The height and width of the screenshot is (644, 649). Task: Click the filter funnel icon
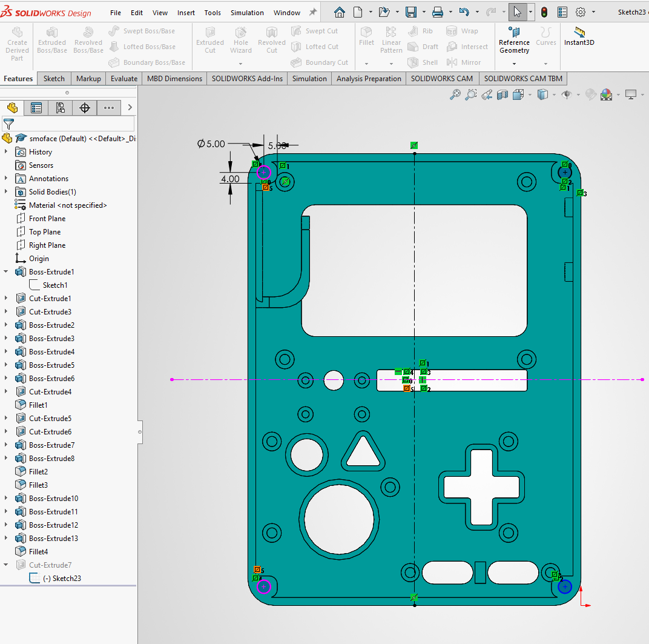(x=8, y=124)
